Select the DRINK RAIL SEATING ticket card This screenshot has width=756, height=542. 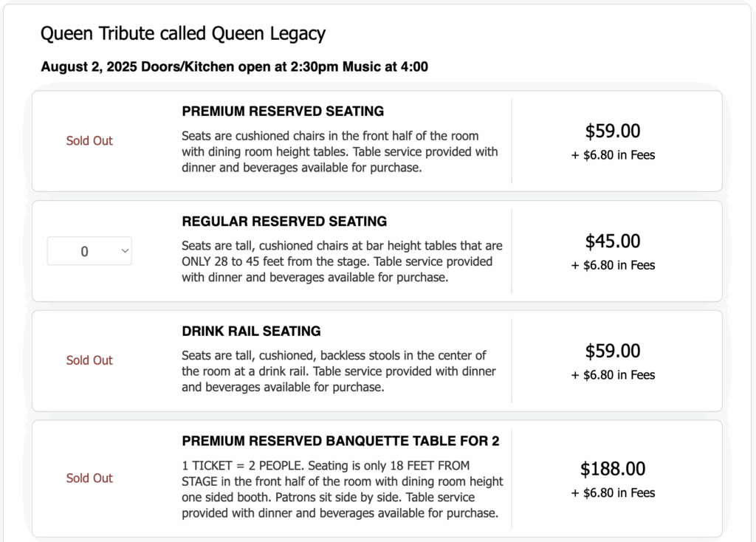coord(377,360)
